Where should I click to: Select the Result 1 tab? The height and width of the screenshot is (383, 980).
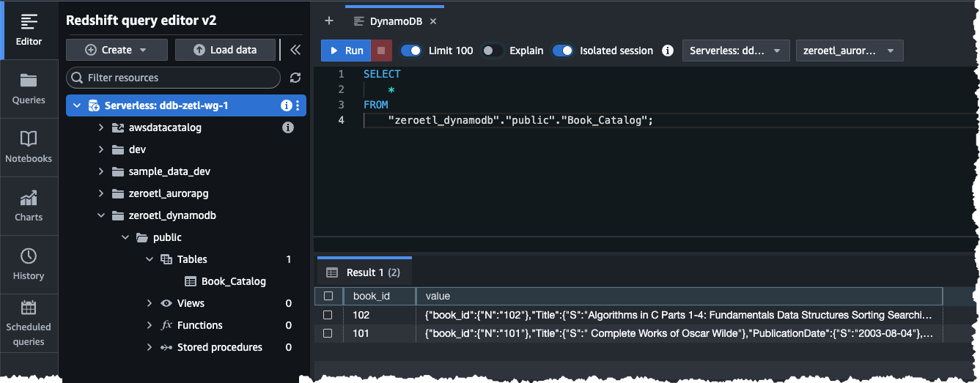click(x=364, y=272)
